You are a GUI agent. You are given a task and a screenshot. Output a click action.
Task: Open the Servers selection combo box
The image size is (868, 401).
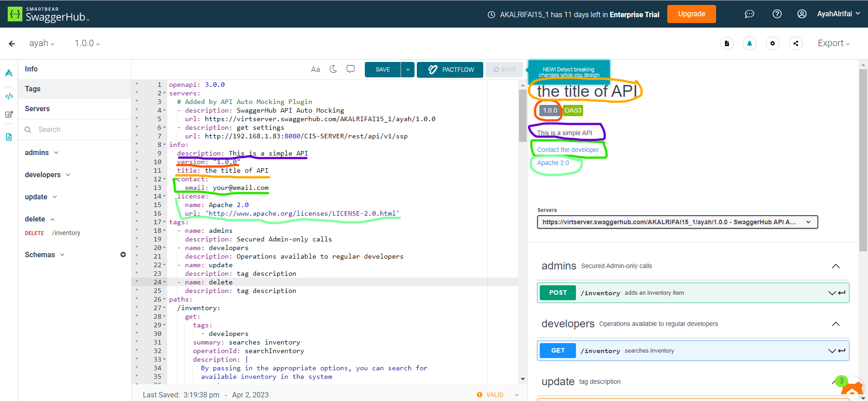tap(677, 222)
